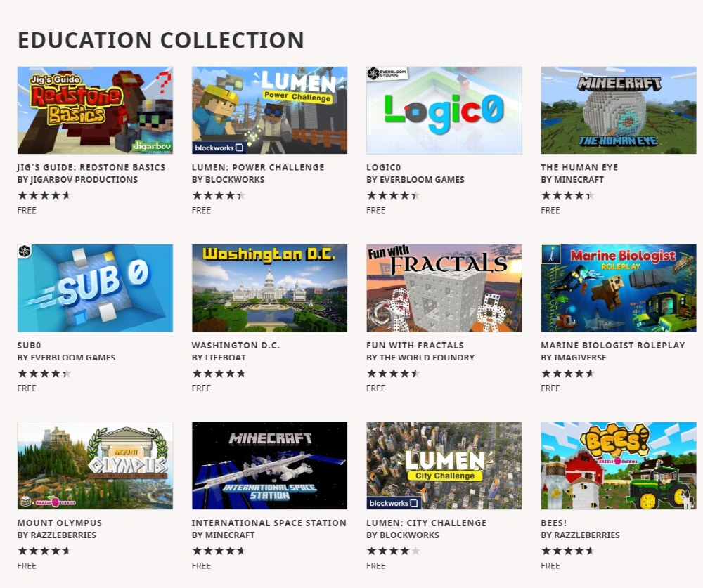
Task: Open the International Space Station thumbnail
Action: 269,466
